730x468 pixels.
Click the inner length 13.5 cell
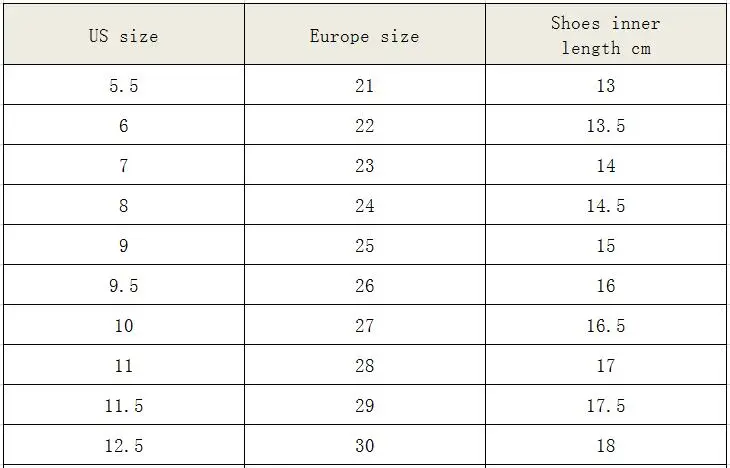(606, 125)
